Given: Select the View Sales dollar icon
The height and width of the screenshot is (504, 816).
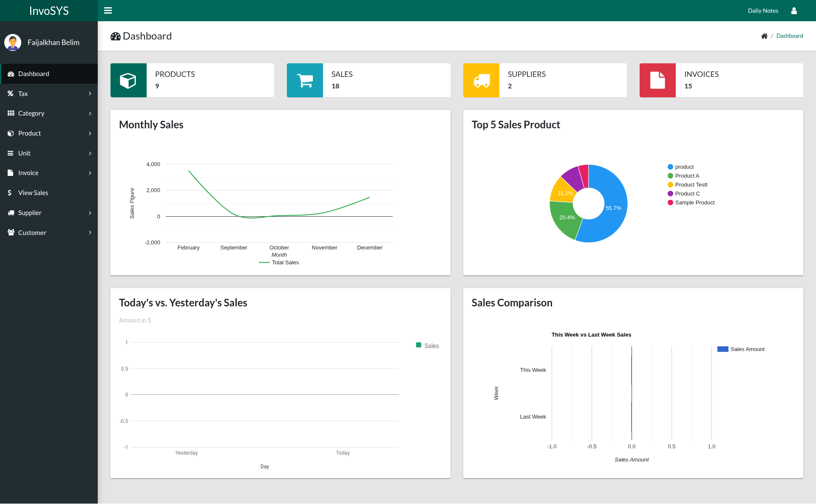Looking at the screenshot, I should tap(10, 193).
